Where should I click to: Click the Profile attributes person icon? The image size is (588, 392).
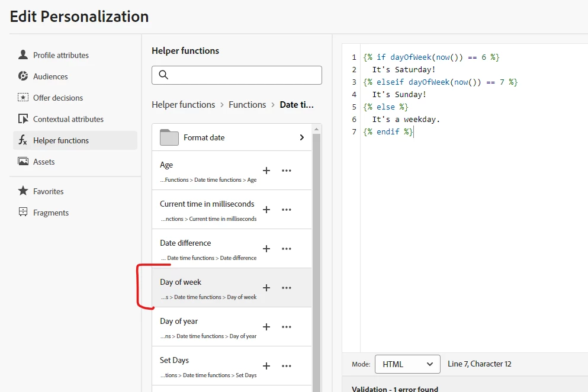23,54
